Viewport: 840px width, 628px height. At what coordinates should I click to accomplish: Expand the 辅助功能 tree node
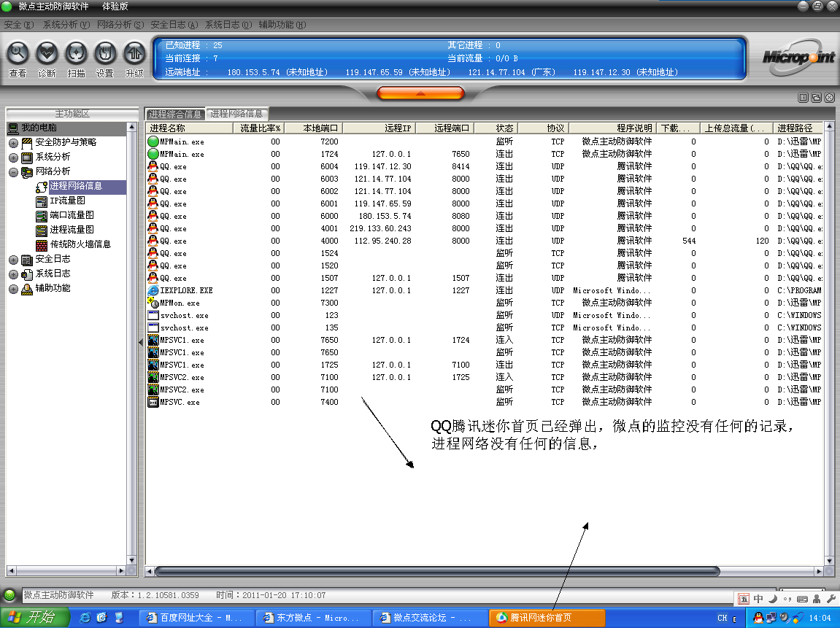coord(13,289)
